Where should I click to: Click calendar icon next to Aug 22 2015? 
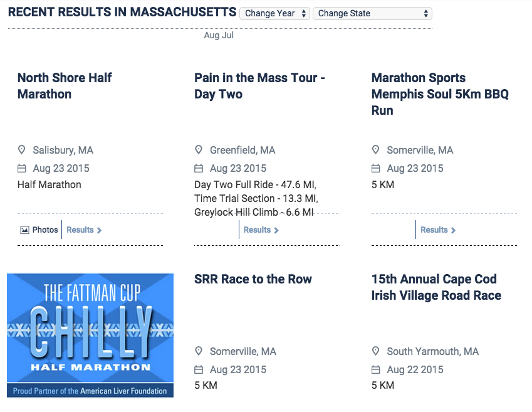(x=376, y=370)
